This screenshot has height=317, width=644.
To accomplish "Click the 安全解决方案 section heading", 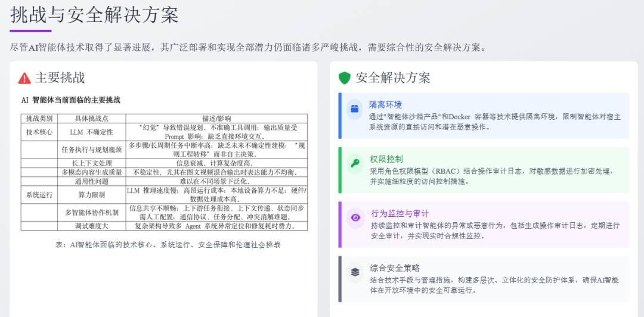I will point(392,77).
